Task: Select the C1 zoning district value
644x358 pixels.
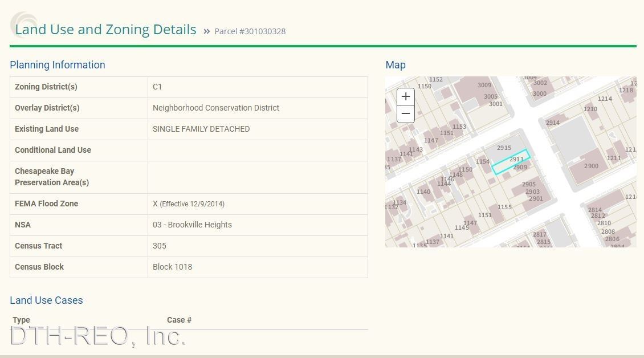Action: [x=157, y=87]
